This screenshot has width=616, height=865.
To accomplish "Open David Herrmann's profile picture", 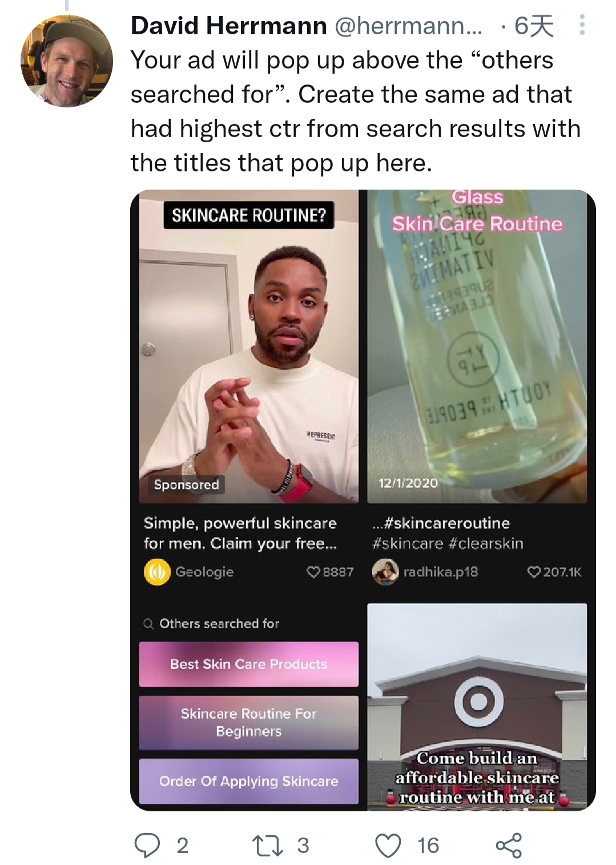I will tap(66, 61).
